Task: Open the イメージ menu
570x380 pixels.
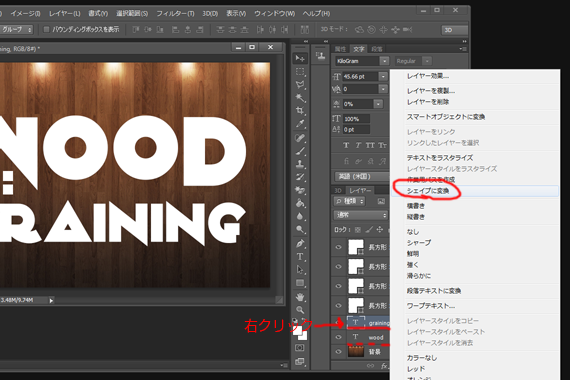Action: point(25,13)
